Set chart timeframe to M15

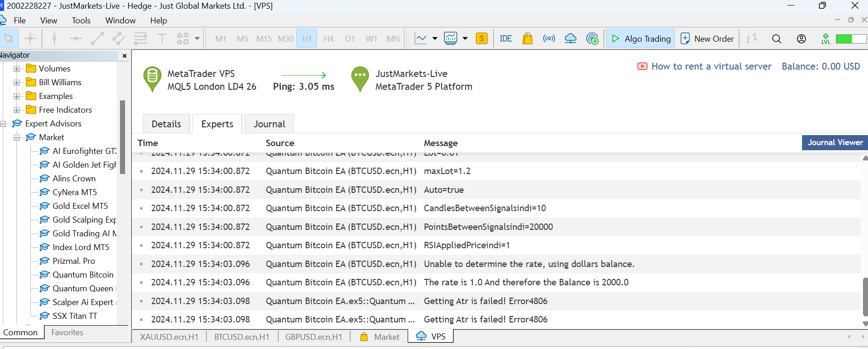(x=264, y=38)
